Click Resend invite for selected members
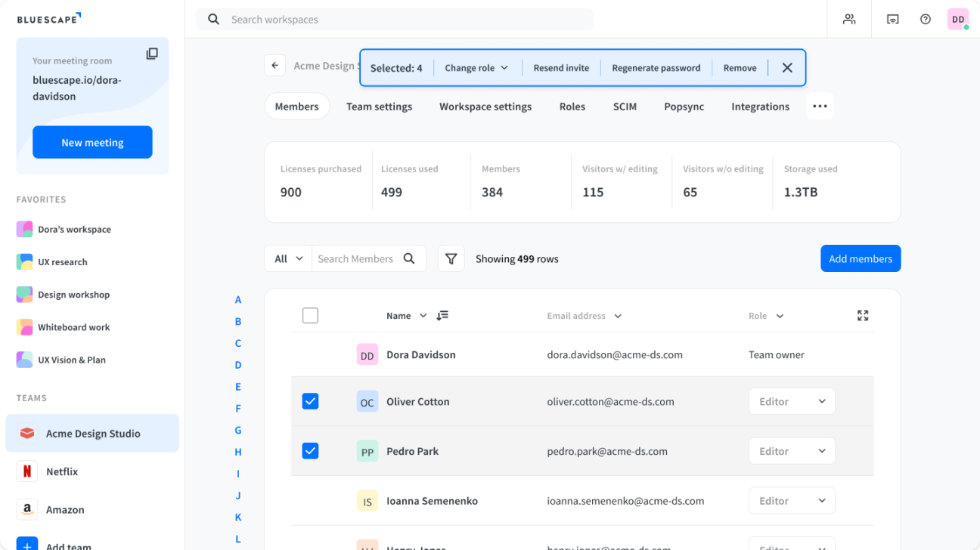 point(561,67)
